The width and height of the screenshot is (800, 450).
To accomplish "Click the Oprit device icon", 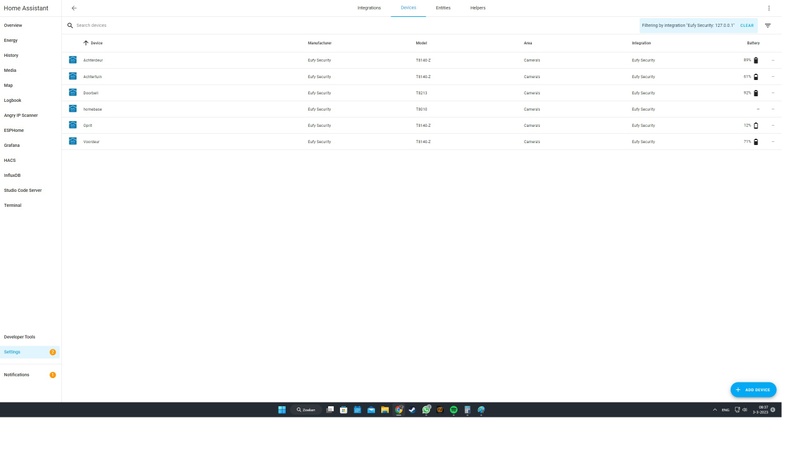I will (x=73, y=125).
